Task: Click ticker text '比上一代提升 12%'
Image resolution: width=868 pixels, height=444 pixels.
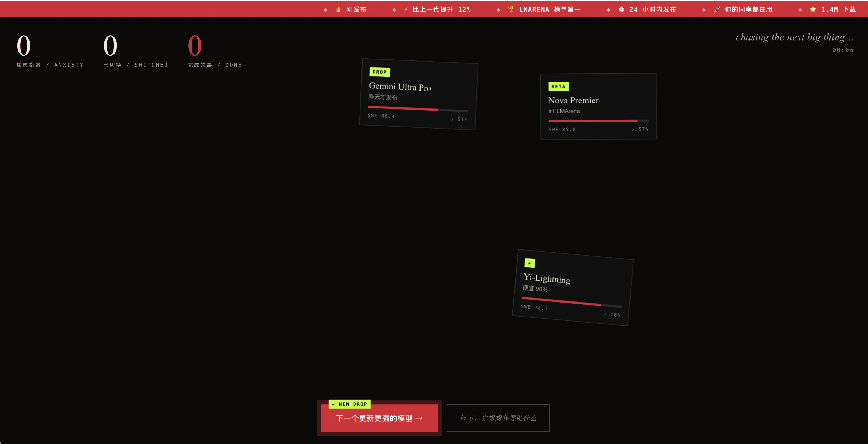Action: (442, 10)
